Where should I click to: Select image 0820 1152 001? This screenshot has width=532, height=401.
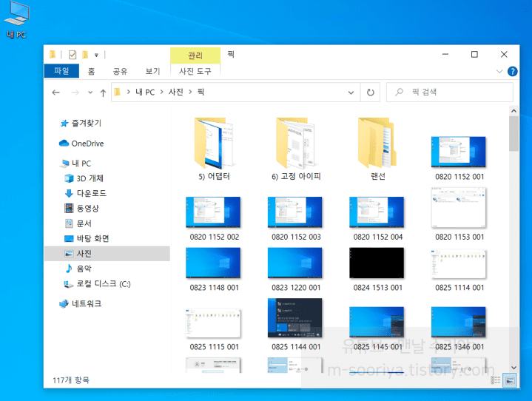[x=459, y=158]
